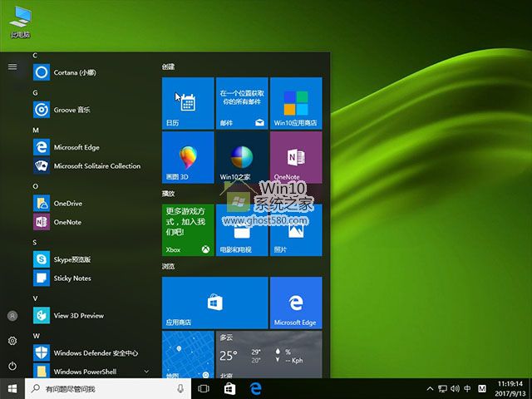Screen dimensions: 532x399
Task: Click the 创建 tile group header
Action: point(168,66)
